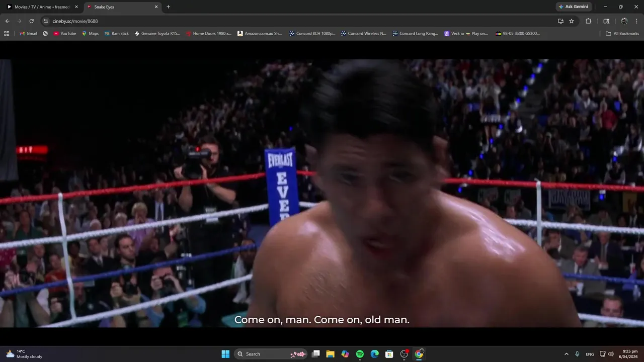Select the Google Chrome taskbar icon
644x362 pixels.
(x=419, y=354)
